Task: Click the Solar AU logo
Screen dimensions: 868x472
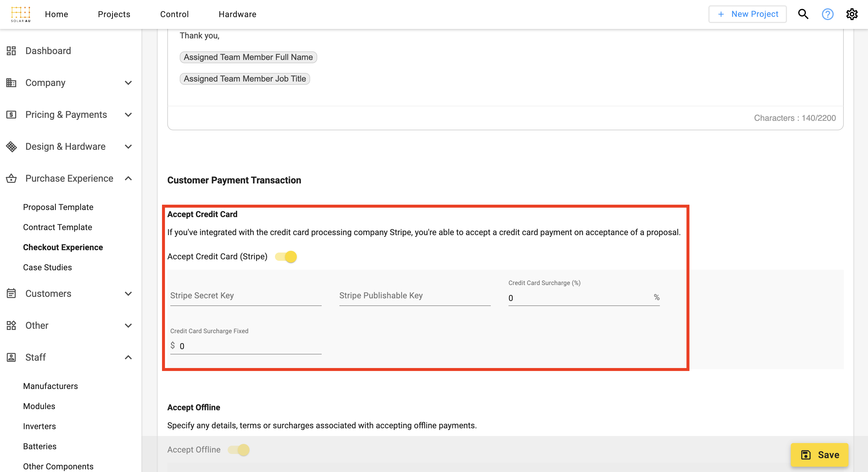Action: click(21, 14)
